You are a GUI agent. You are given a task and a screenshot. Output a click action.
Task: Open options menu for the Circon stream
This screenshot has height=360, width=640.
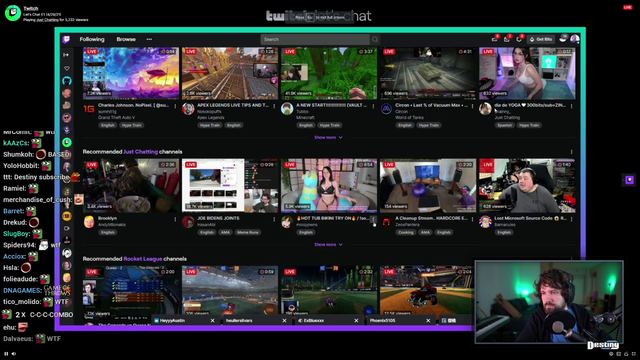point(472,106)
